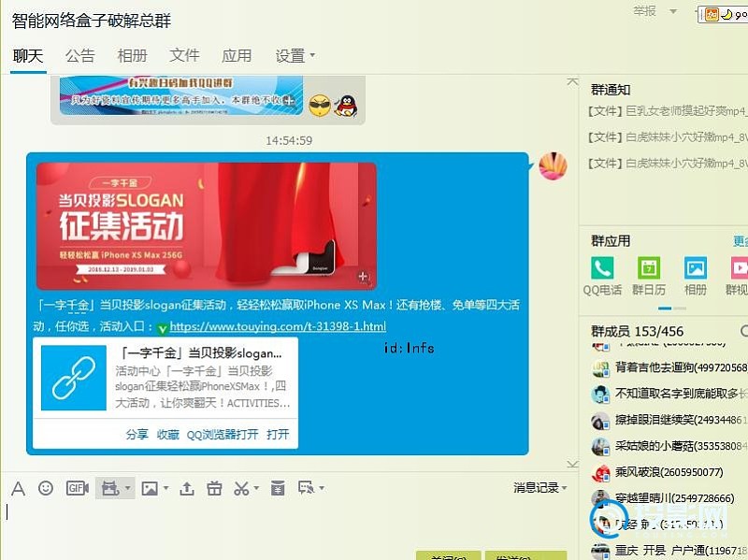
Task: Click the chat area scroll-up arrow
Action: [x=572, y=82]
